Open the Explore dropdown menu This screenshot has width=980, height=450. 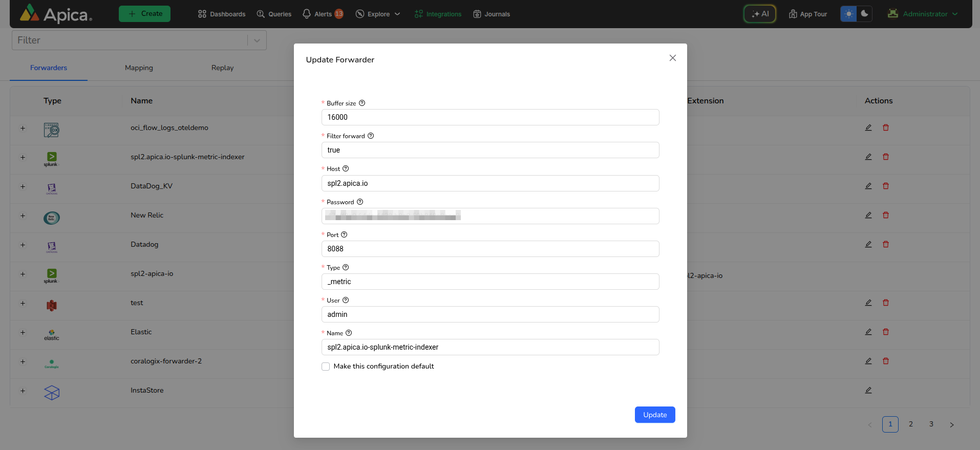click(x=378, y=14)
